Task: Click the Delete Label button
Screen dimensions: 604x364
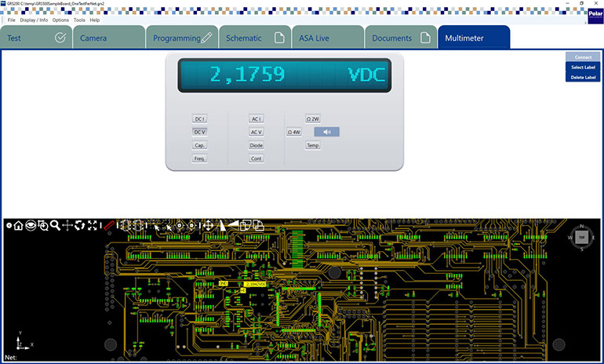Action: (582, 77)
